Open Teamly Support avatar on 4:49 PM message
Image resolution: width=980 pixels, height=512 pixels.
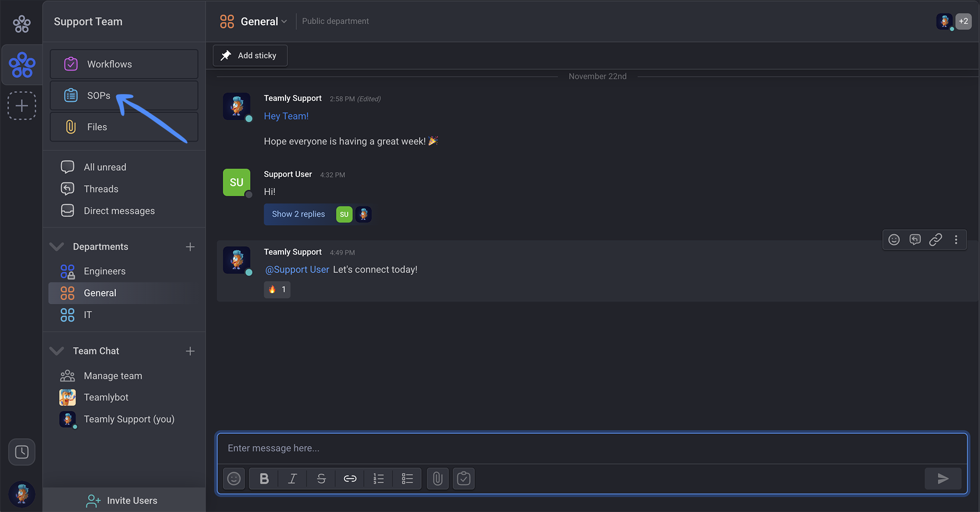(237, 260)
